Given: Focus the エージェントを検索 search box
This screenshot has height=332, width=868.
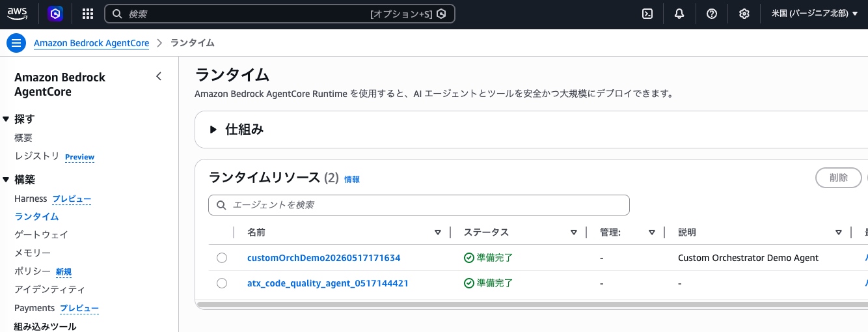Looking at the screenshot, I should tap(418, 205).
